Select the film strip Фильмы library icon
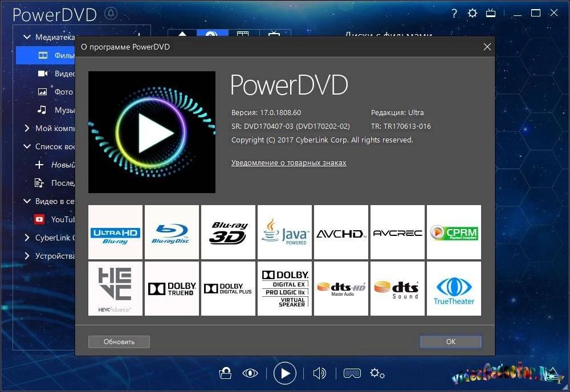Image resolution: width=570 pixels, height=392 pixels. point(43,55)
